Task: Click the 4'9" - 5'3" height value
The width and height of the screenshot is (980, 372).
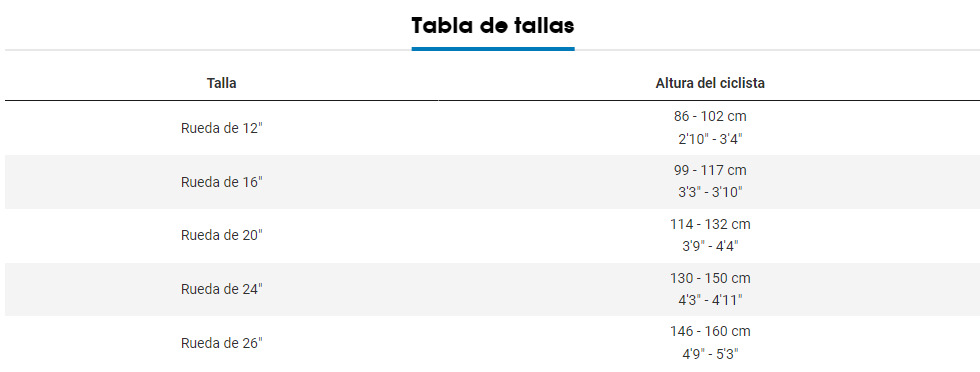Action: (x=710, y=354)
